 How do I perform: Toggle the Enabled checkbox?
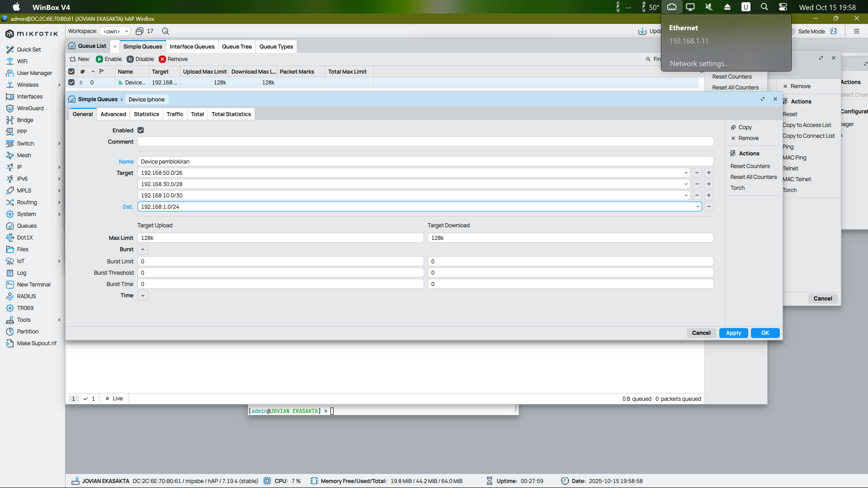[141, 130]
